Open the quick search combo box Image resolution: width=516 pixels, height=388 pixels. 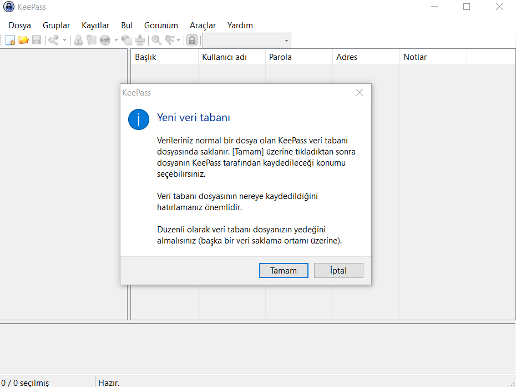click(x=247, y=41)
